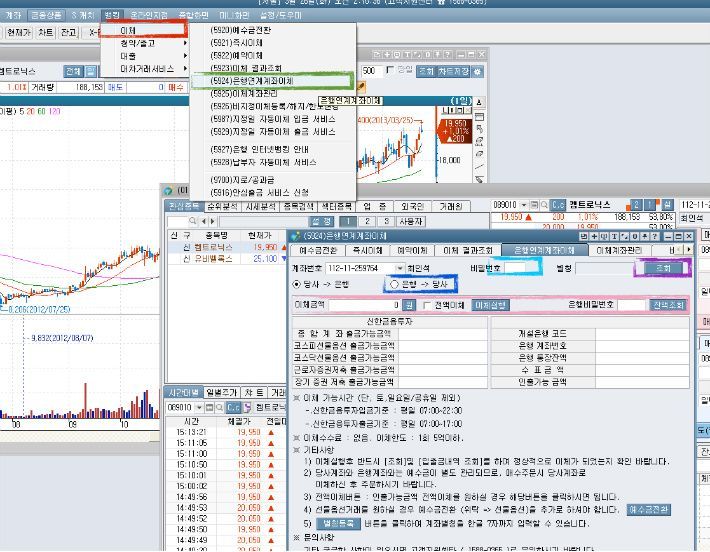Image resolution: width=710 pixels, height=552 pixels.
Task: Click the 현재가 toolbar button
Action: point(19,33)
